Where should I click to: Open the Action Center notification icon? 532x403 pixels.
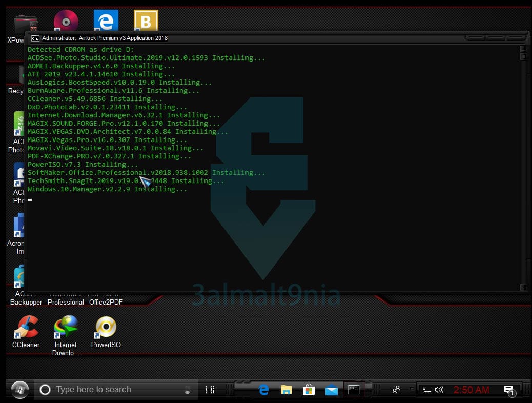509,390
